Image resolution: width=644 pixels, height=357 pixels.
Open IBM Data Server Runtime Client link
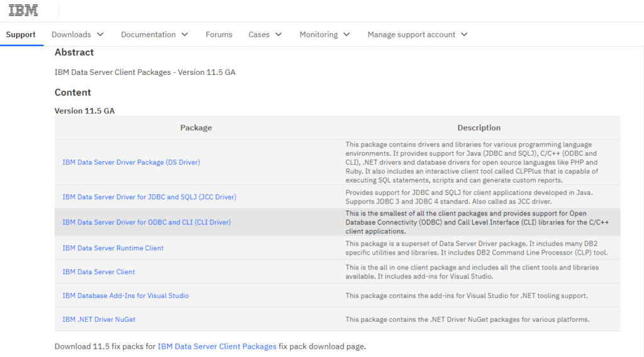(113, 248)
